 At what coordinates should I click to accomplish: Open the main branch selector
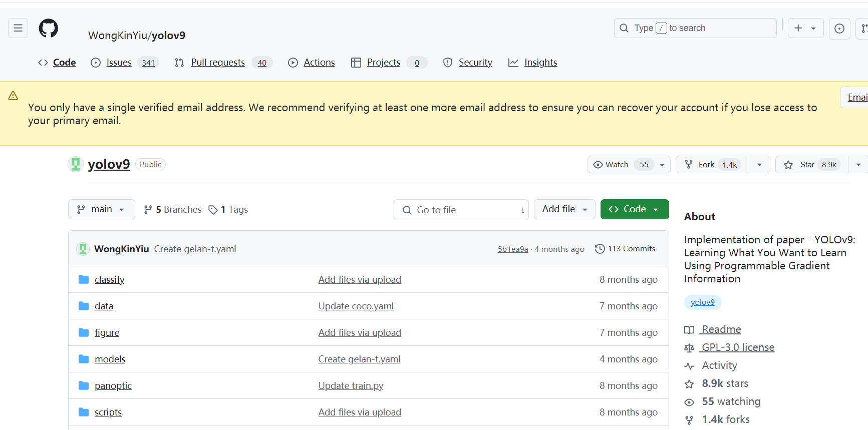point(102,209)
